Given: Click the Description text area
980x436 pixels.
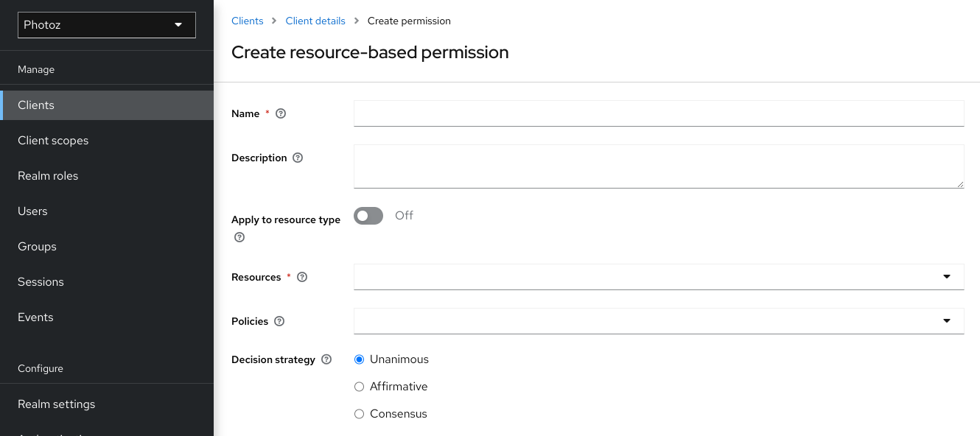Looking at the screenshot, I should [658, 166].
